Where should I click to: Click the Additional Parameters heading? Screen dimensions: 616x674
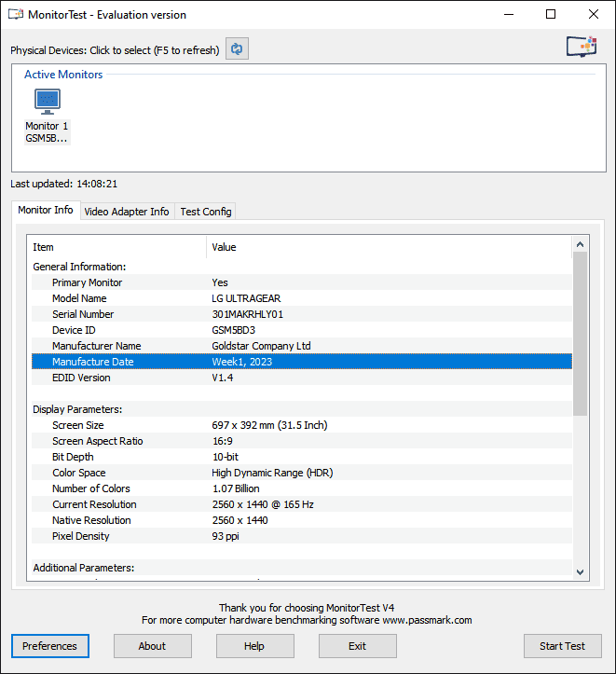pos(84,568)
